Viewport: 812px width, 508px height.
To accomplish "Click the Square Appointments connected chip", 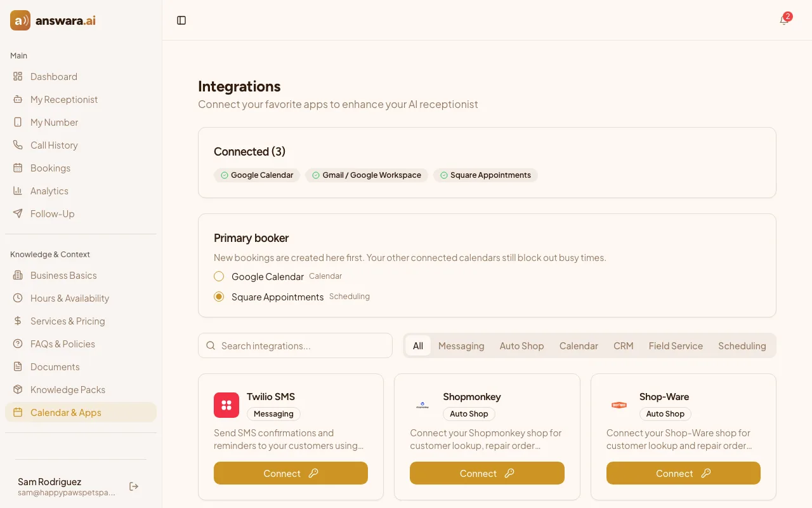I will [485, 175].
